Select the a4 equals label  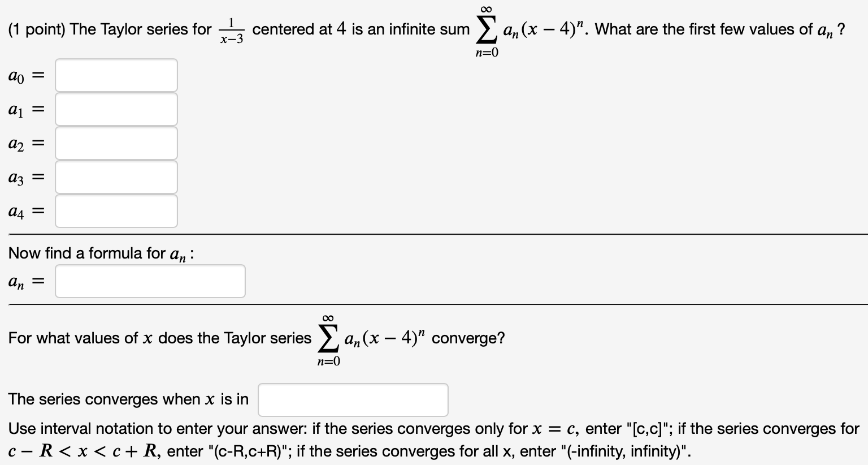[24, 210]
